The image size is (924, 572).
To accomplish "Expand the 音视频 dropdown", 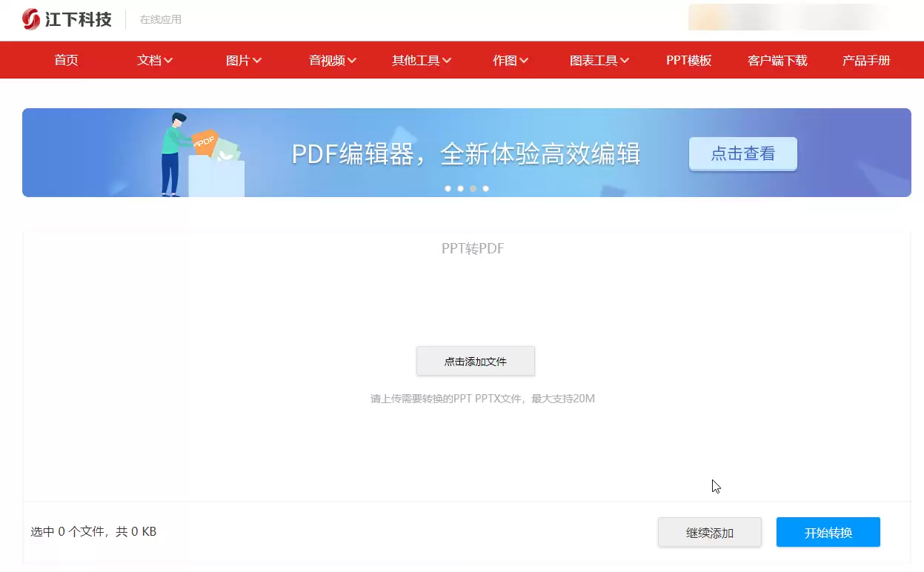I will pyautogui.click(x=331, y=60).
